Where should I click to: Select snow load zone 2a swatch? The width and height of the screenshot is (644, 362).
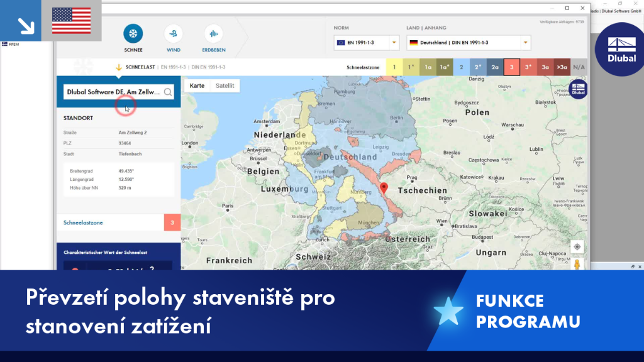495,67
